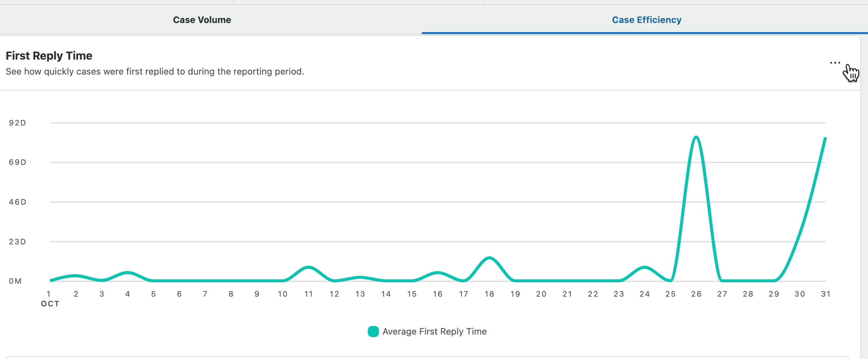Select the data point at October 24
Image resolution: width=868 pixels, height=359 pixels.
pyautogui.click(x=644, y=267)
